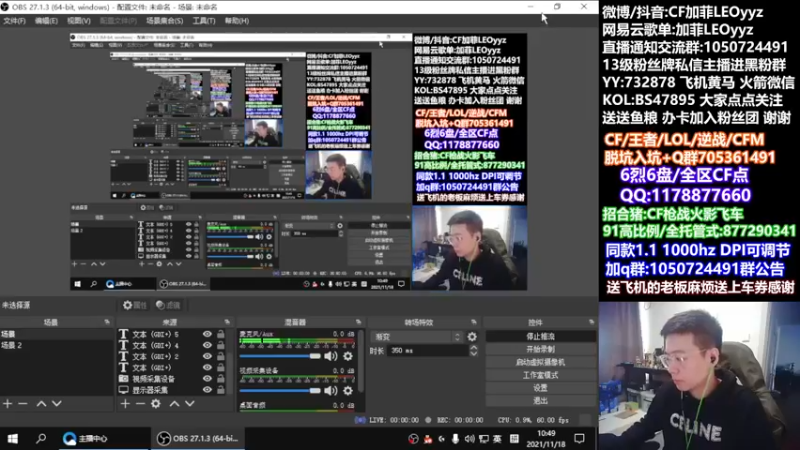Switch to OBS 27.1.3 taskbar item
The width and height of the screenshot is (800, 450).
[200, 439]
